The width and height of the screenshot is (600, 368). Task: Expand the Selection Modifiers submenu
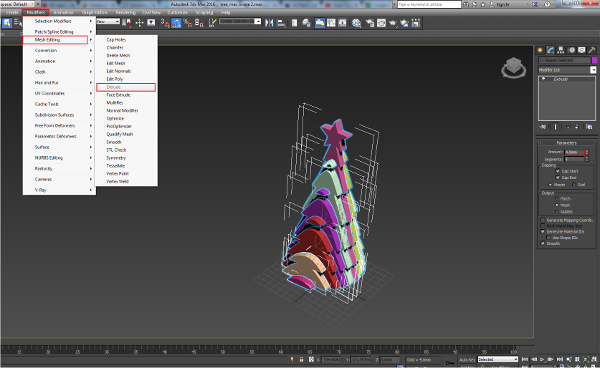(59, 21)
